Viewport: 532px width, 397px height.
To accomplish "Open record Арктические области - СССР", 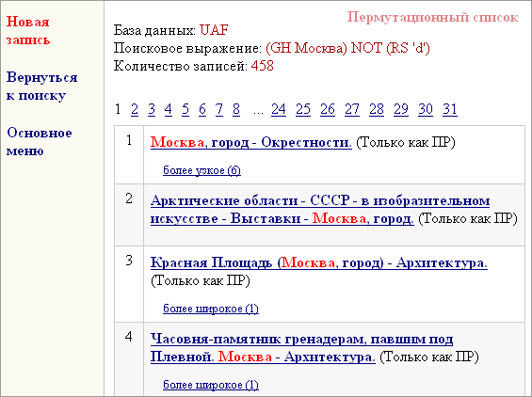I will coord(320,210).
